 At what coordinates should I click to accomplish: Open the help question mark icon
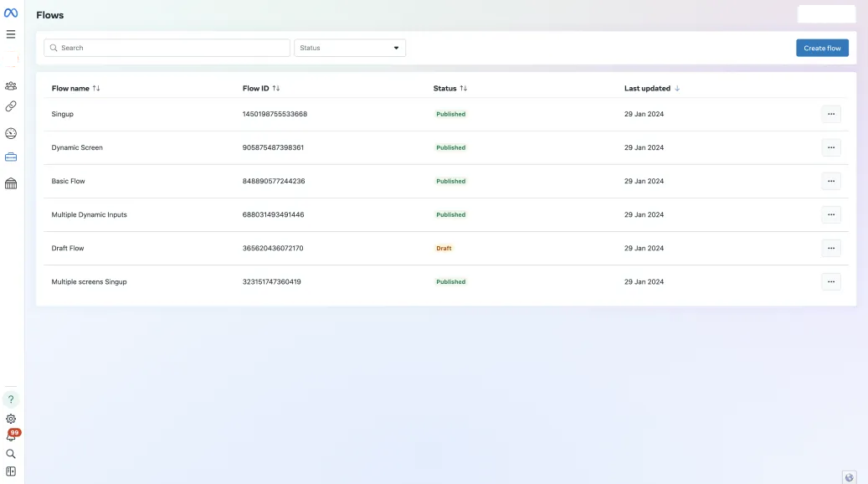click(x=11, y=399)
